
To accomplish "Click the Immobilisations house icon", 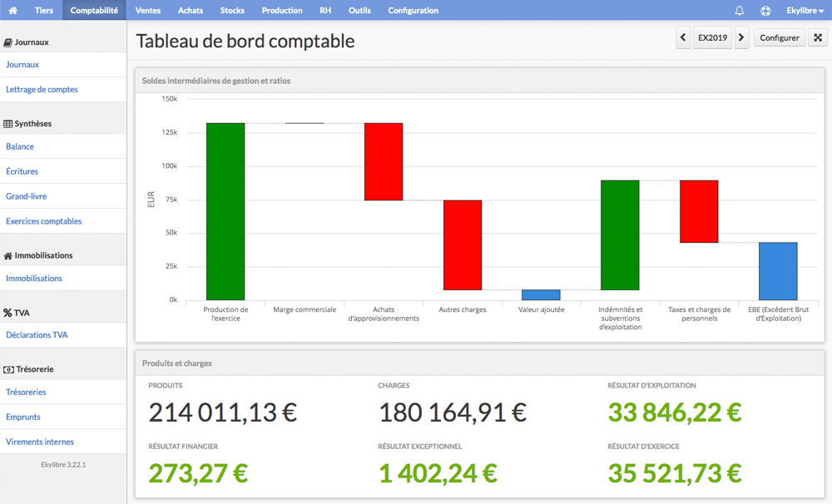I will pos(8,255).
